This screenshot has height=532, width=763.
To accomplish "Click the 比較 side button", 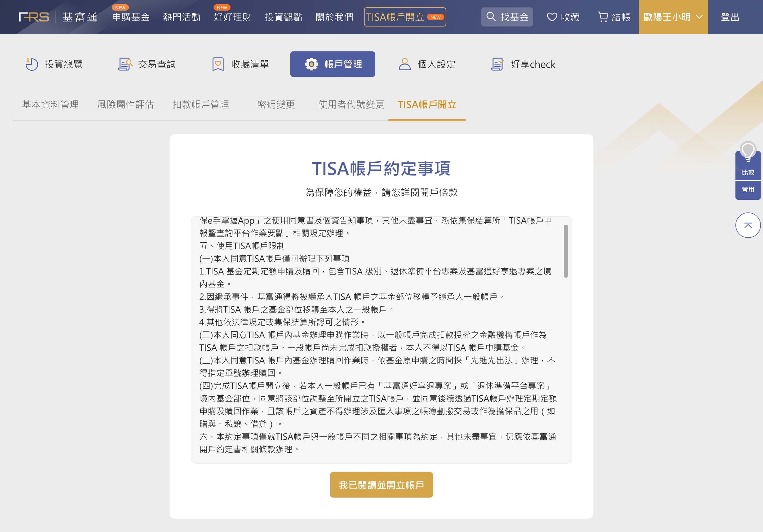I will [x=748, y=172].
